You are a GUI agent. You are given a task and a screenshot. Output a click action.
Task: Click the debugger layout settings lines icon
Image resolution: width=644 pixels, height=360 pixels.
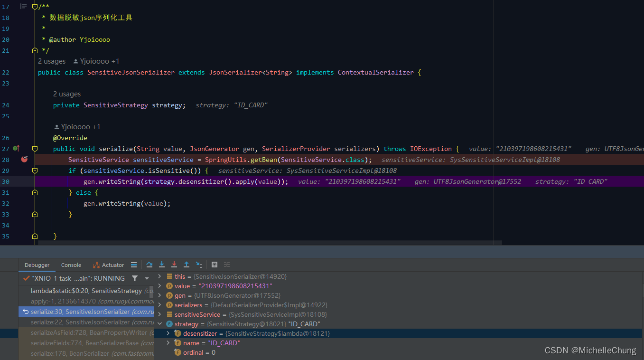point(134,265)
